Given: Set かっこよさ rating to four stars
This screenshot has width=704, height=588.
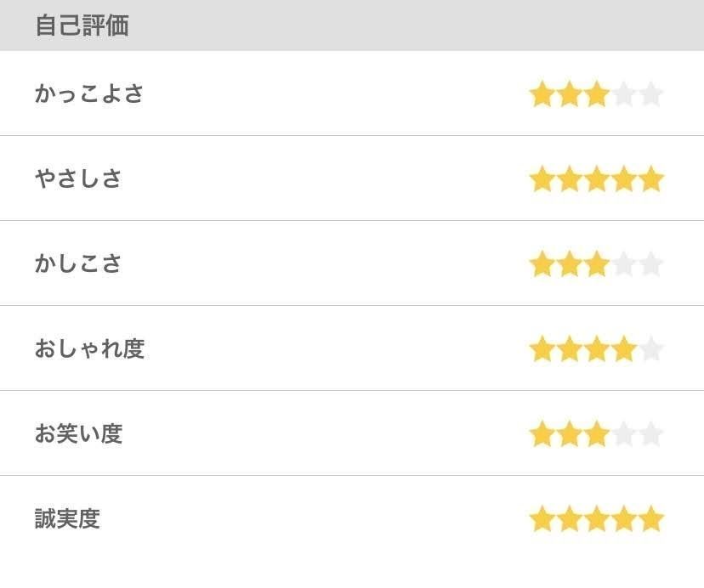Looking at the screenshot, I should tap(623, 93).
